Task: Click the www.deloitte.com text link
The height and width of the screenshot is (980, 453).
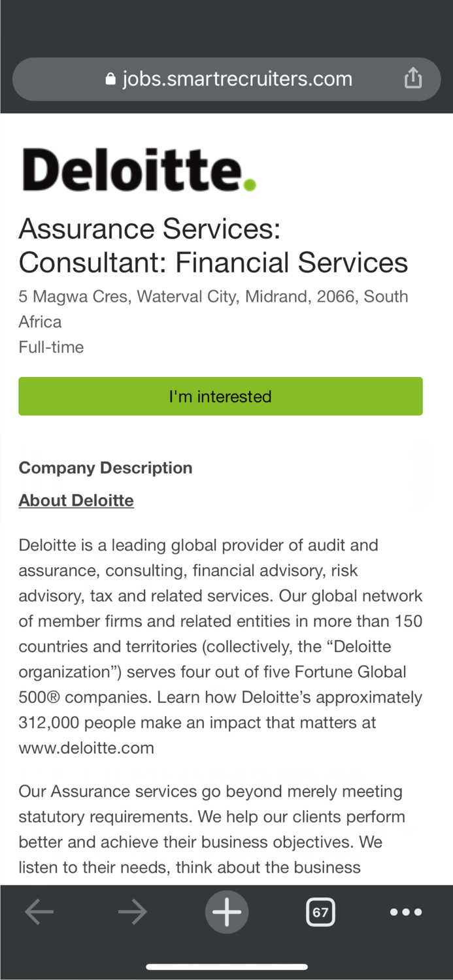Action: point(86,748)
